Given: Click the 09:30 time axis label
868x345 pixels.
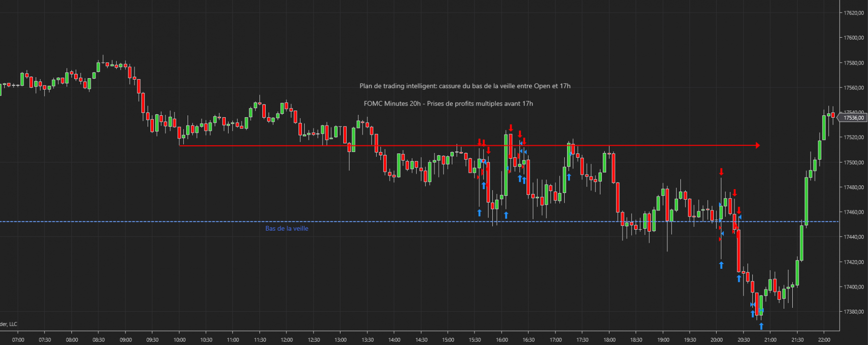Looking at the screenshot, I should pos(152,340).
